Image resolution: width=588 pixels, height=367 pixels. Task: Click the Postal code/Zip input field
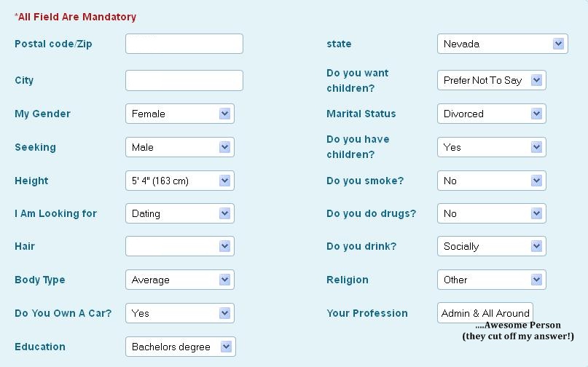(x=184, y=44)
